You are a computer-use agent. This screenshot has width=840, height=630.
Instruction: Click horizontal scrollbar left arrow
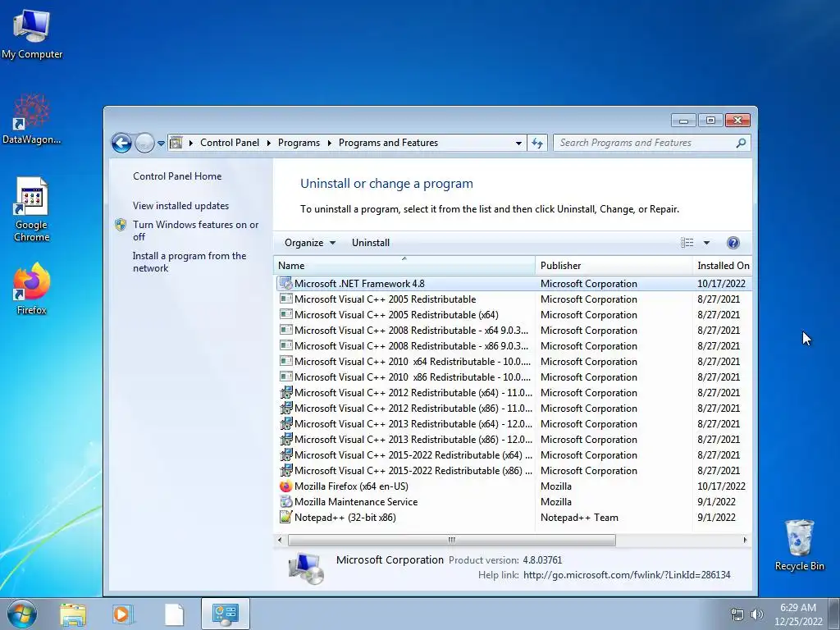click(280, 540)
